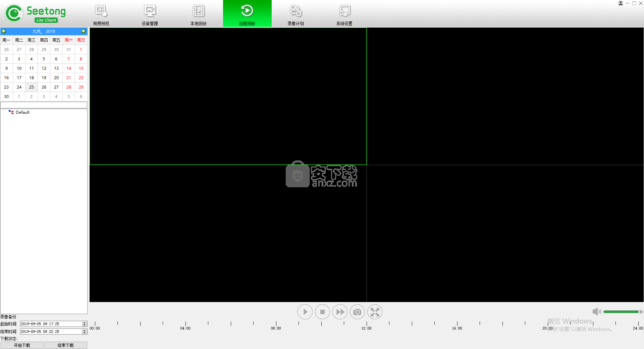The width and height of the screenshot is (644, 349).
Task: Select the Default device group
Action: [x=22, y=112]
